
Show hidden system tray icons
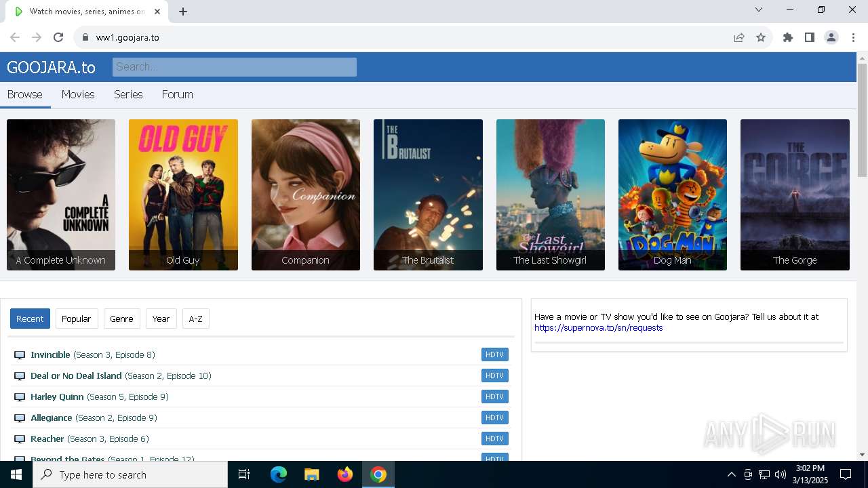[x=731, y=474]
